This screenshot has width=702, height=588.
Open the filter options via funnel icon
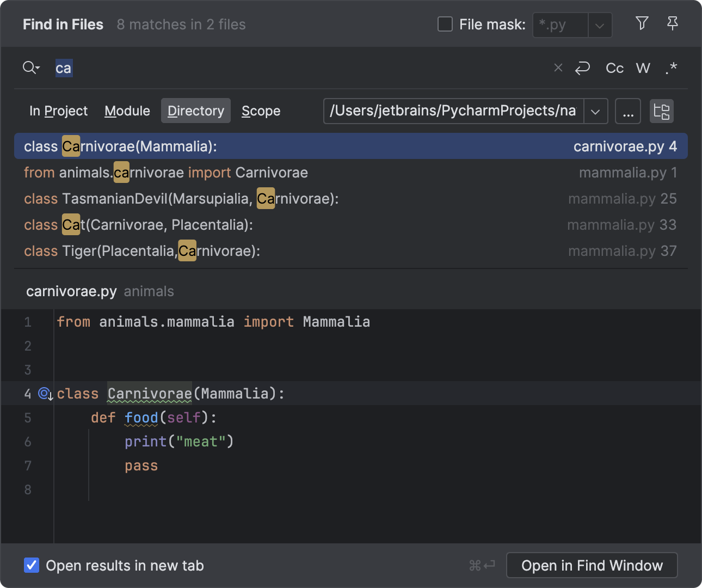[x=642, y=24]
